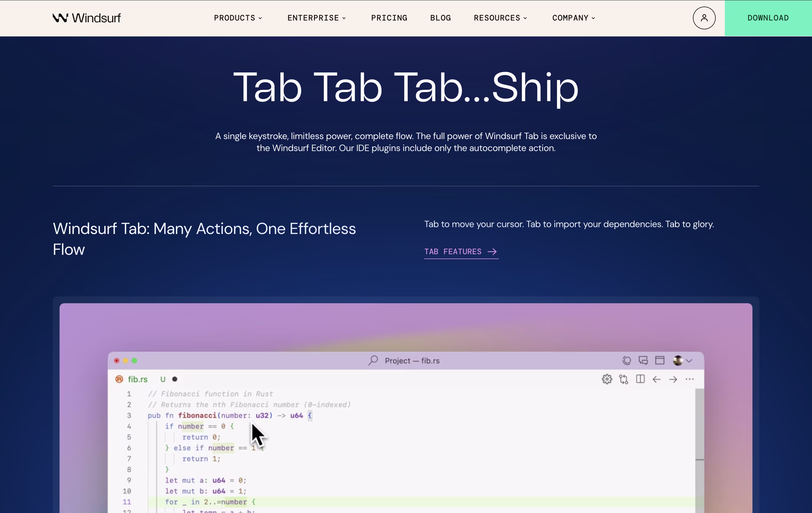Screen dimensions: 812x513
Task: Click the 'return 0;' code line
Action: coord(201,437)
